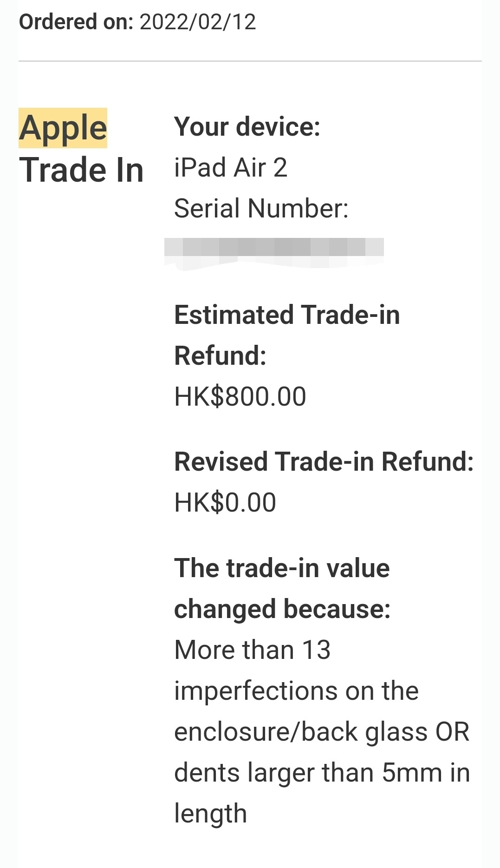Select the iPad Air 2 device name
This screenshot has height=868, width=500.
click(231, 167)
